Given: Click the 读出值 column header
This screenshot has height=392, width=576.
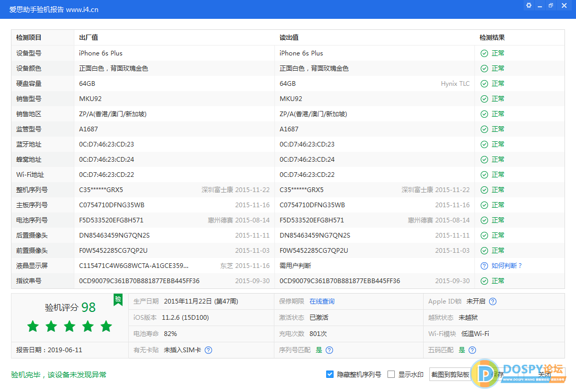Looking at the screenshot, I should pos(289,38).
